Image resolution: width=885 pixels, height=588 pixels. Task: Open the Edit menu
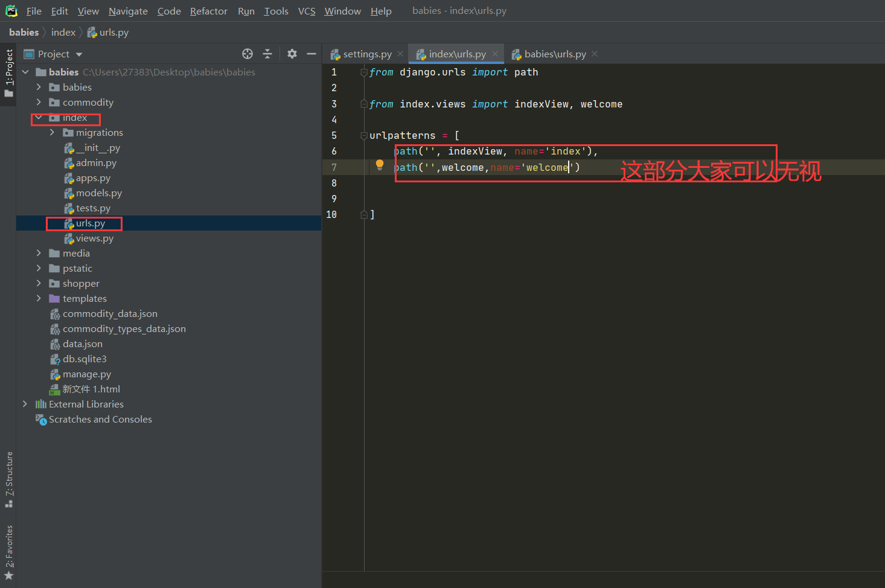coord(59,11)
